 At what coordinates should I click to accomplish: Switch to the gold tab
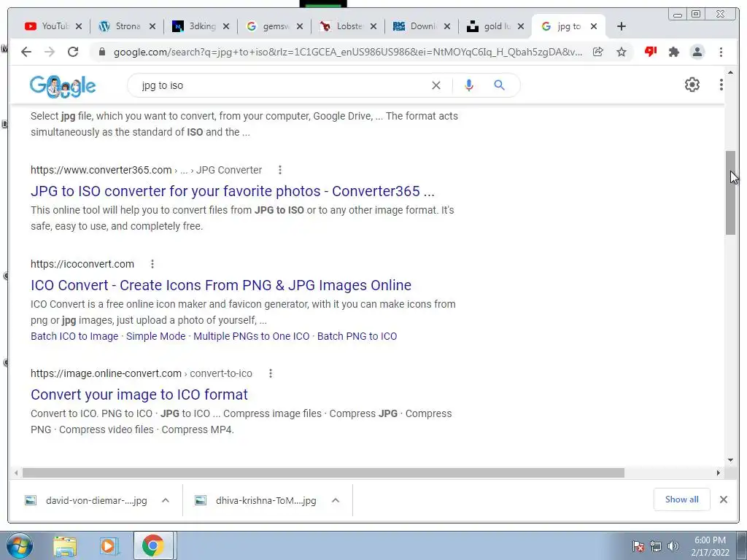click(x=488, y=26)
